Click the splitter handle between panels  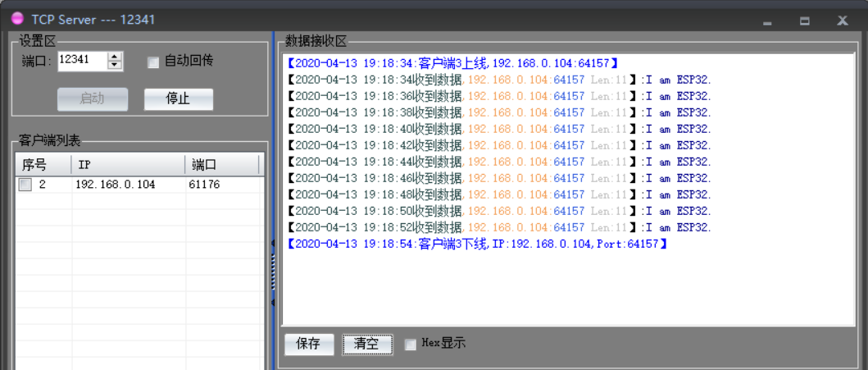pyautogui.click(x=273, y=272)
